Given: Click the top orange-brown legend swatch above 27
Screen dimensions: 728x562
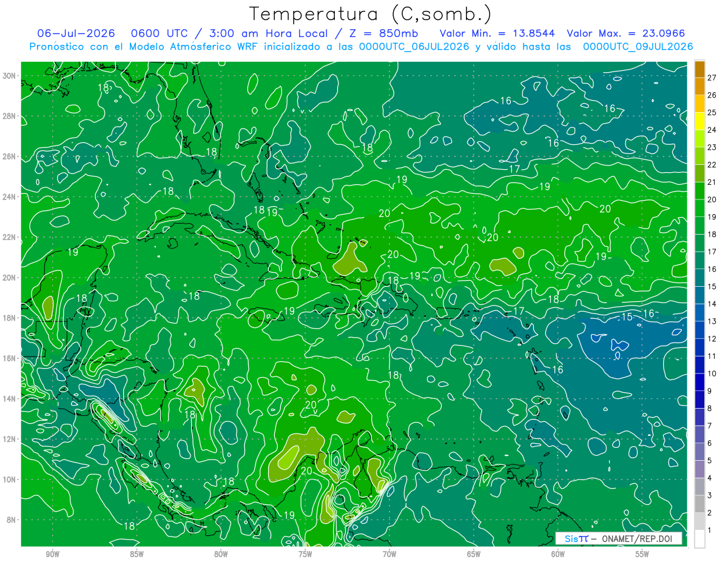Looking at the screenshot, I should (699, 69).
